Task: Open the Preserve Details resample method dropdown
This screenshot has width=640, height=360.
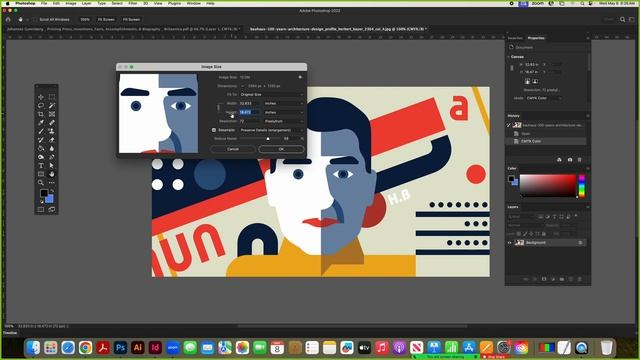Action: [x=272, y=130]
